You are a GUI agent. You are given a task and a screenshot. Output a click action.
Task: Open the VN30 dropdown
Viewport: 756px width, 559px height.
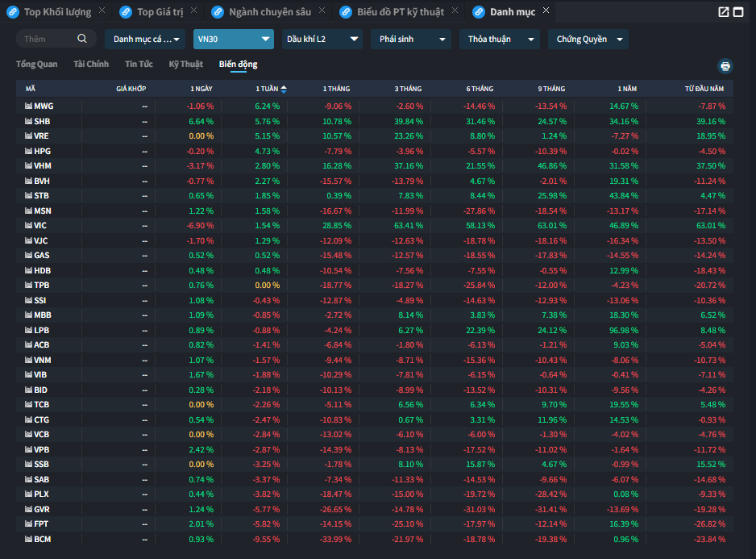click(234, 39)
